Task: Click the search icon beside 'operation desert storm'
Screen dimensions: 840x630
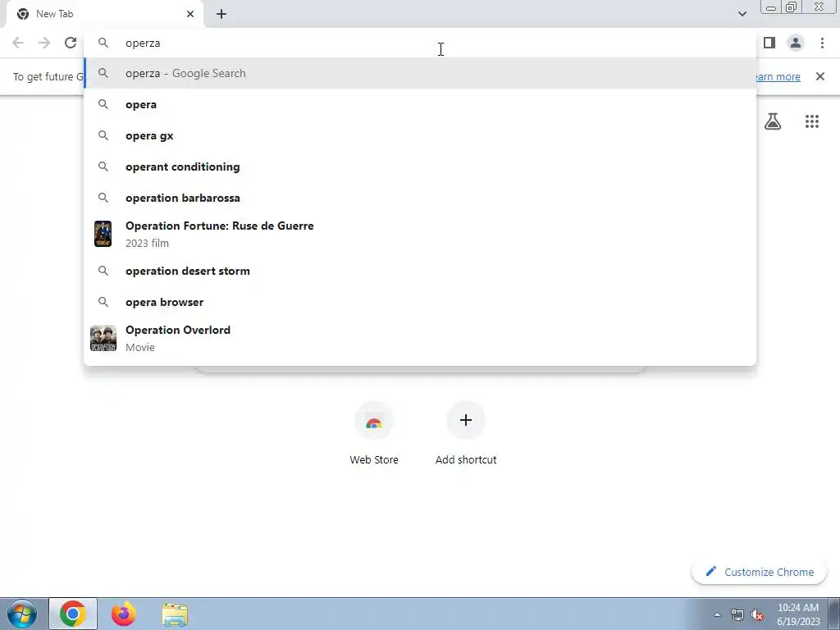Action: point(103,271)
